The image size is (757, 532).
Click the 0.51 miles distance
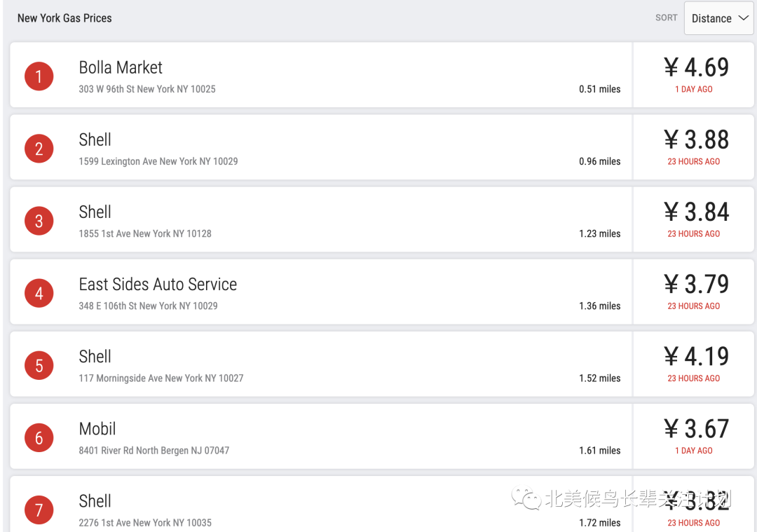point(599,89)
